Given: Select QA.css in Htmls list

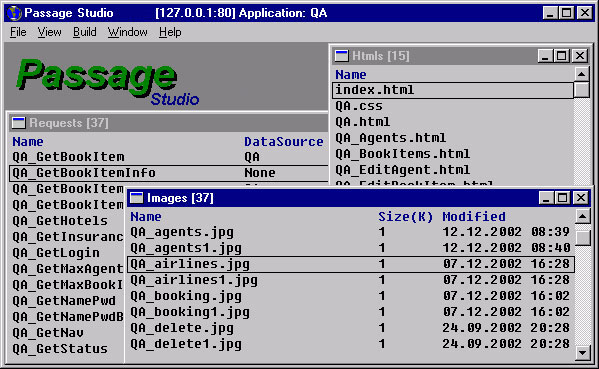Looking at the screenshot, I should click(x=453, y=106).
